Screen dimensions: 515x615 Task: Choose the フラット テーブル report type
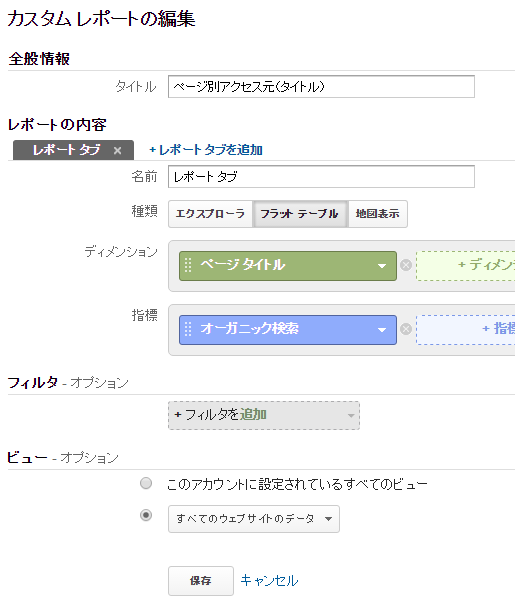click(300, 214)
